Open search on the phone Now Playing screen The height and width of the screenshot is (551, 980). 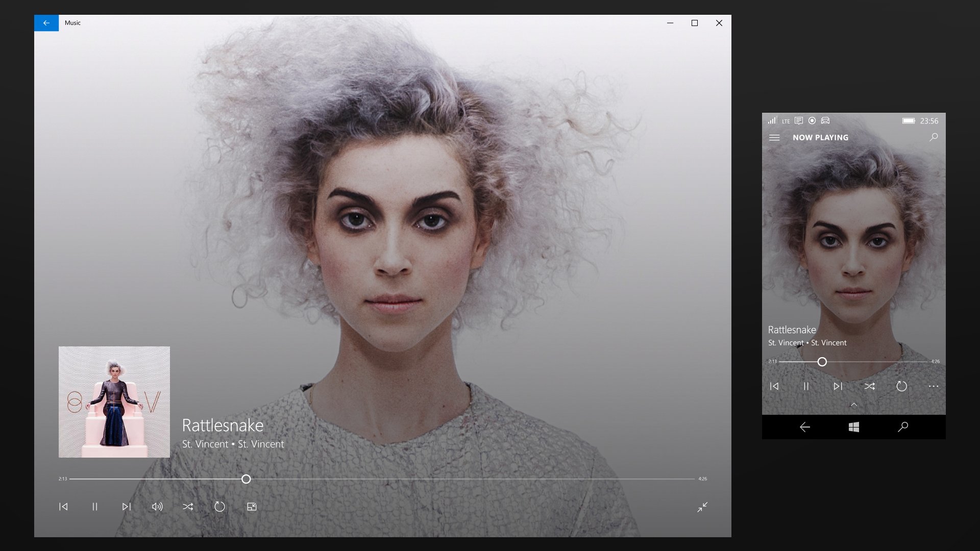[934, 137]
